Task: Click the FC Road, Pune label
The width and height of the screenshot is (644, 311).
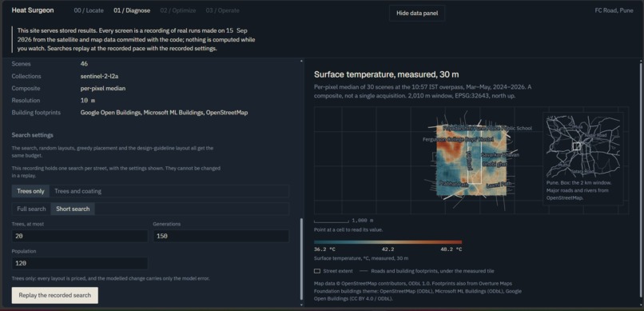Action: click(x=614, y=10)
